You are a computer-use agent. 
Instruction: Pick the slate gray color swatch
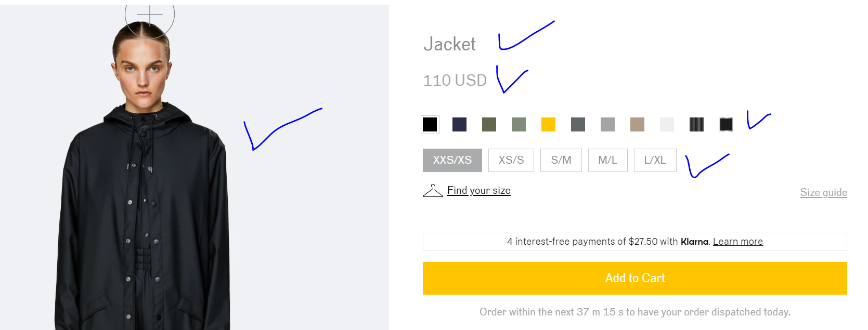point(578,125)
